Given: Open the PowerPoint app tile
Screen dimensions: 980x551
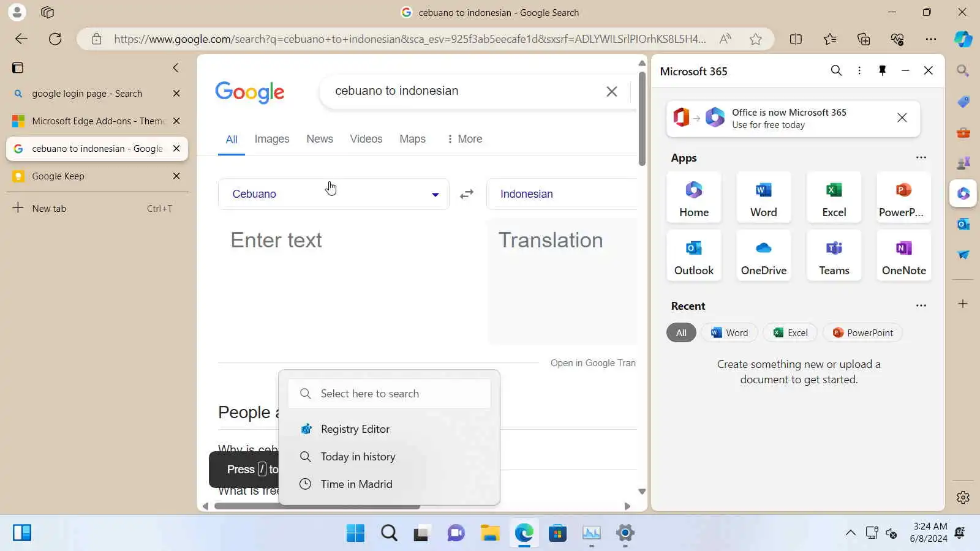Looking at the screenshot, I should tap(903, 197).
